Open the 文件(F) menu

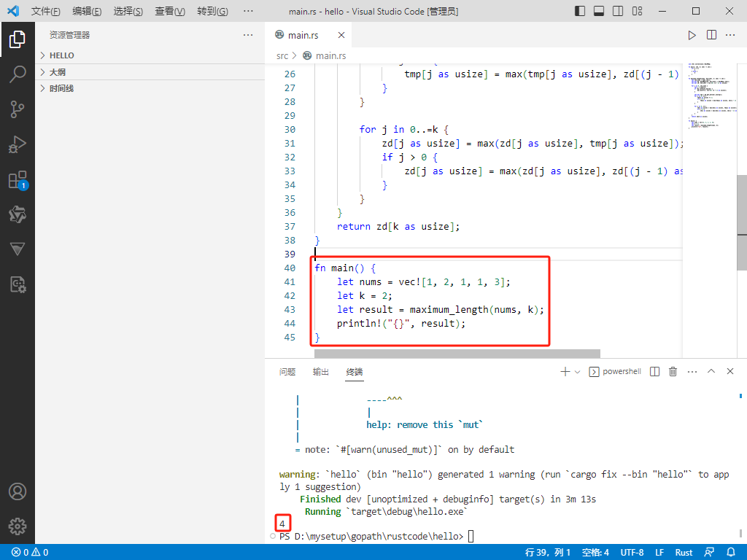coord(46,11)
